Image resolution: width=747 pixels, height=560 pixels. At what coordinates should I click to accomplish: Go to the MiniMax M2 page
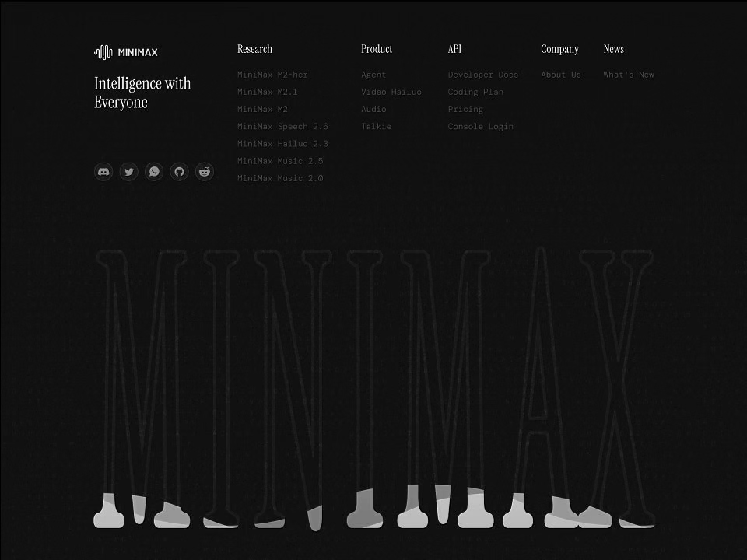point(262,109)
